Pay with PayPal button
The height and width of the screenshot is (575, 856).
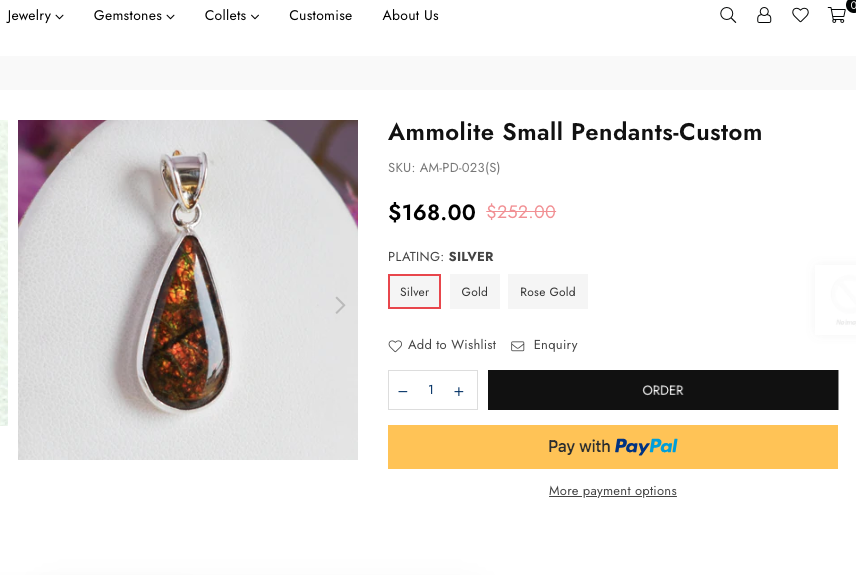612,447
